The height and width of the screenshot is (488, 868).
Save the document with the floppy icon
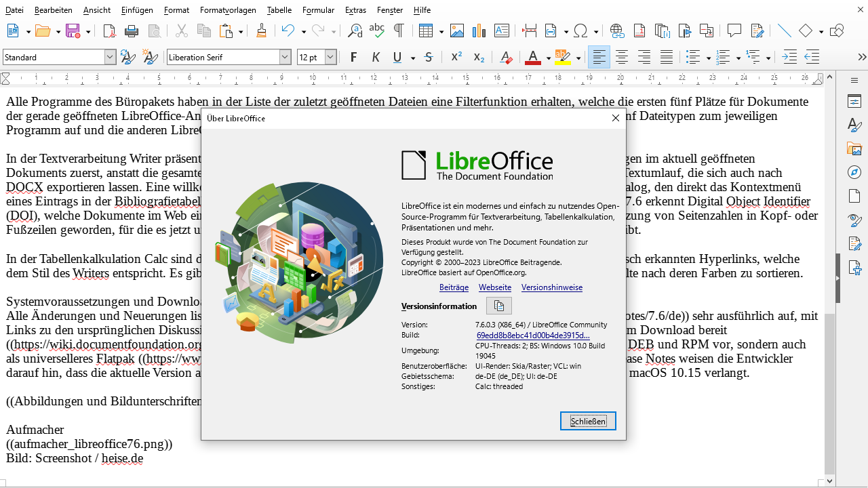tap(73, 30)
